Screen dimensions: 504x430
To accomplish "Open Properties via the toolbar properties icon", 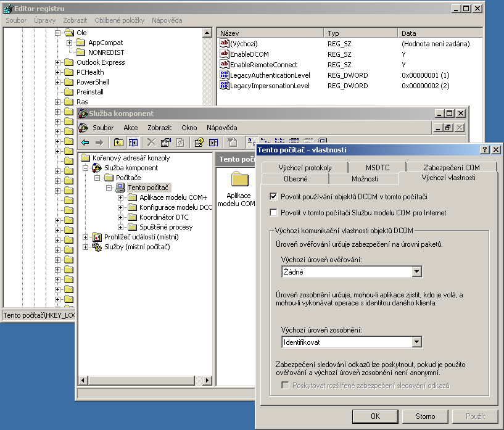I will point(166,143).
